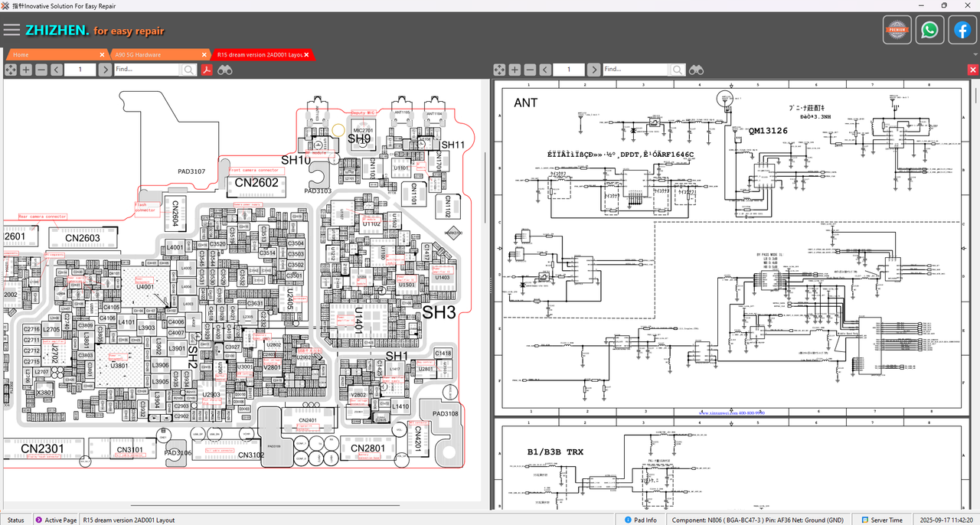
Task: Close the R15 dream version layout tab
Action: point(307,55)
